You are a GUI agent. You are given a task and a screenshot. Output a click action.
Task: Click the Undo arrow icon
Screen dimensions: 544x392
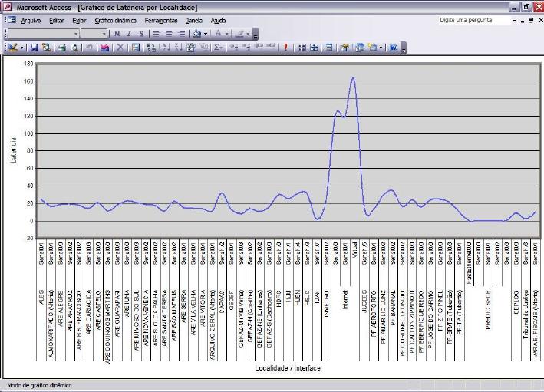89,48
